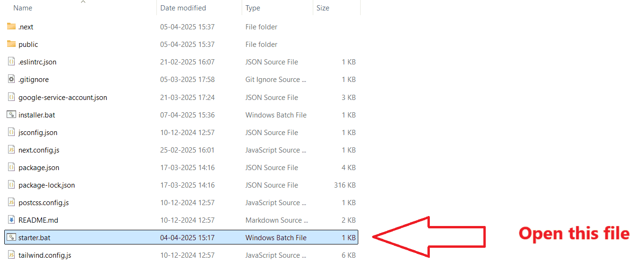Viewport: 644px width, 271px height.
Task: Click the README.md markdown file icon
Action: click(11, 220)
